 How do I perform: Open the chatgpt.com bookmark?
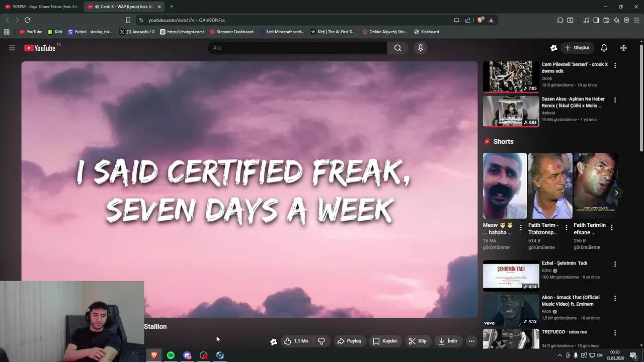182,32
